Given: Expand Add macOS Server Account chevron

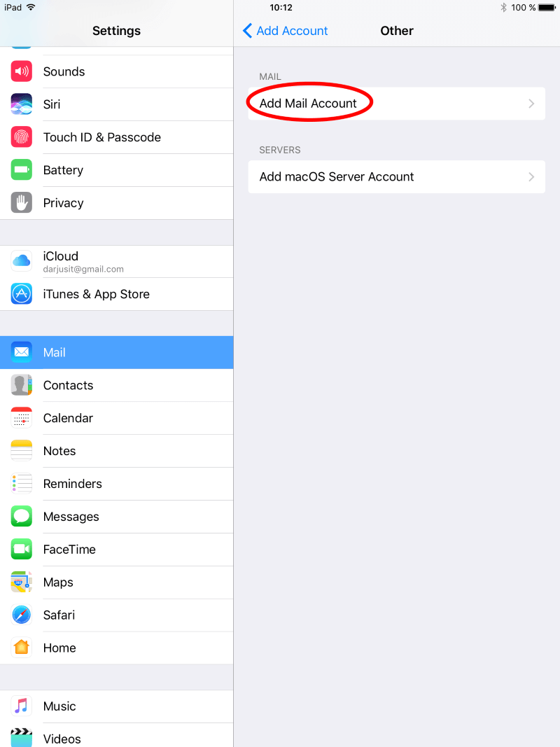Looking at the screenshot, I should (x=531, y=176).
